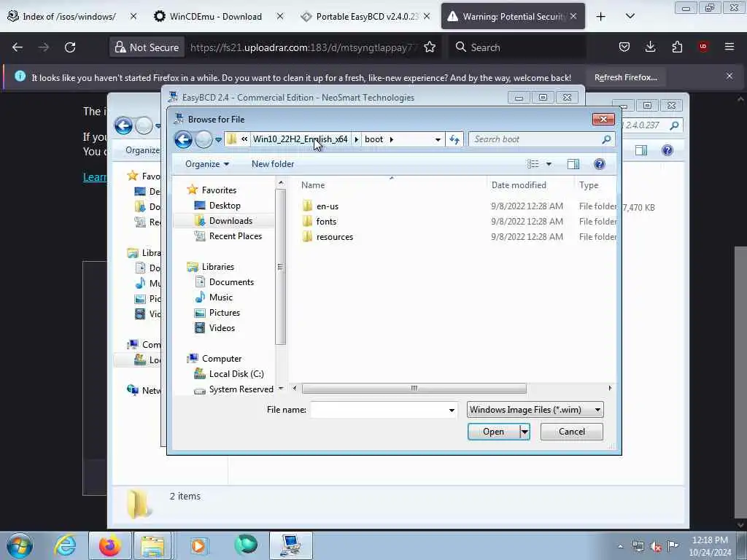Select Downloads in navigation pane
The height and width of the screenshot is (560, 747).
click(231, 221)
